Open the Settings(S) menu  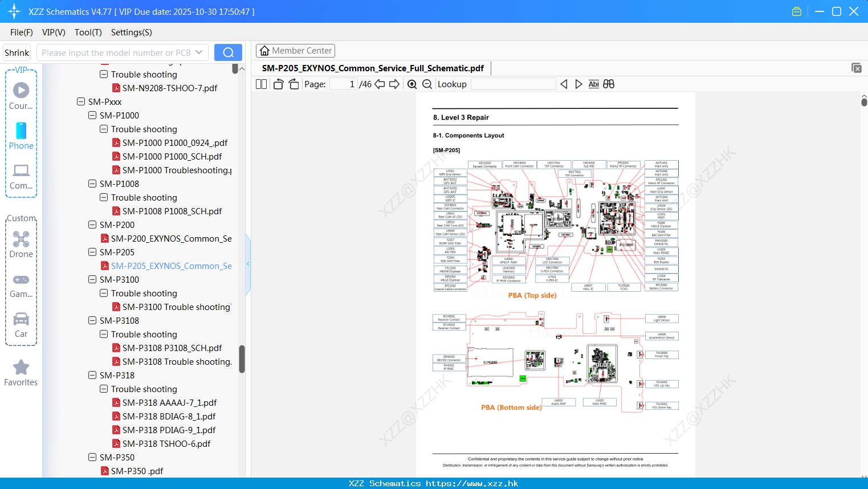coord(132,32)
